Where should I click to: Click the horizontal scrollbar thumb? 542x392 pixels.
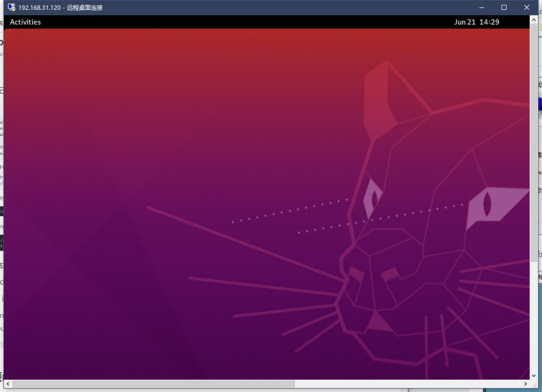pyautogui.click(x=153, y=384)
